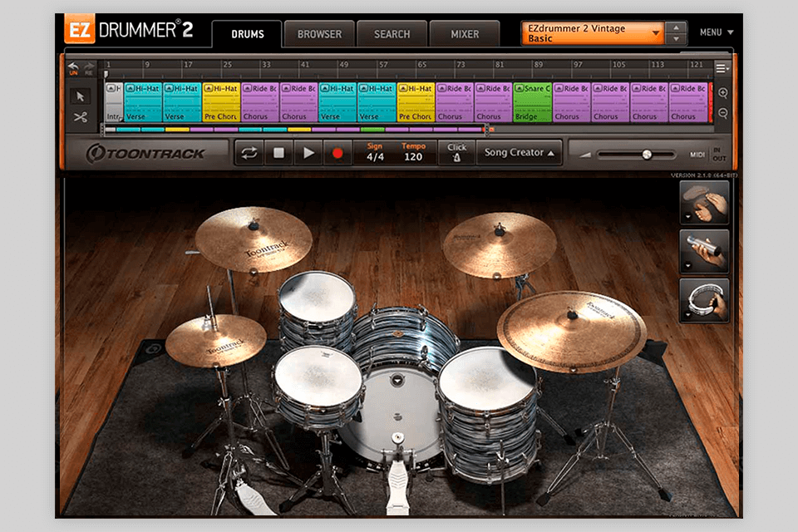The width and height of the screenshot is (798, 532).
Task: Click the MIDI IN indicator
Action: (717, 150)
